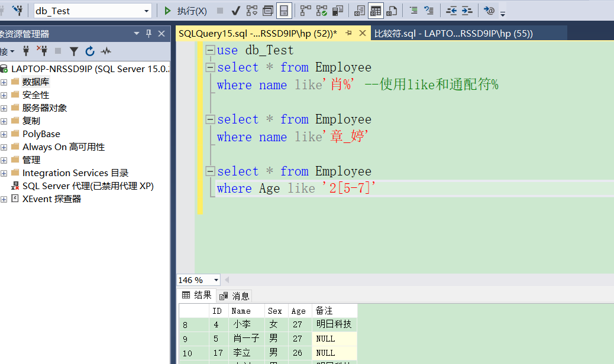Viewport: 614px width, 364px height.
Task: Uncomment the selected lines
Action: point(429,11)
